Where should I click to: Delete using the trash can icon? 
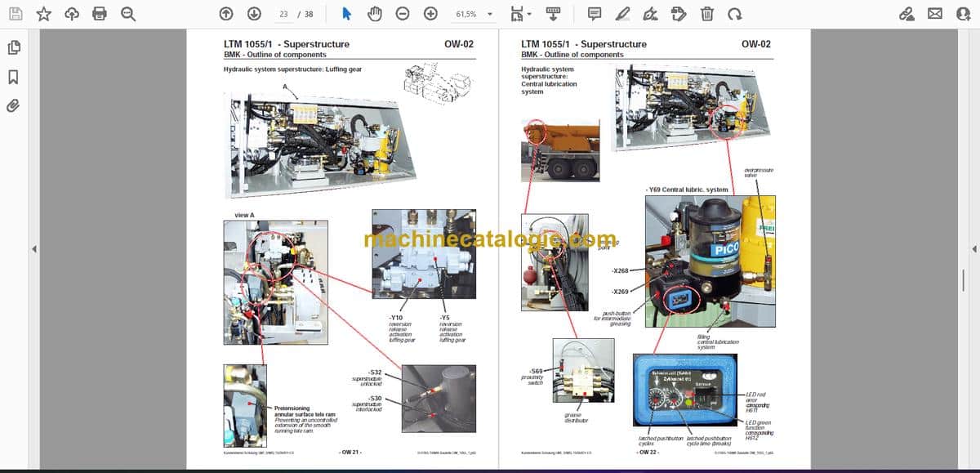tap(707, 14)
